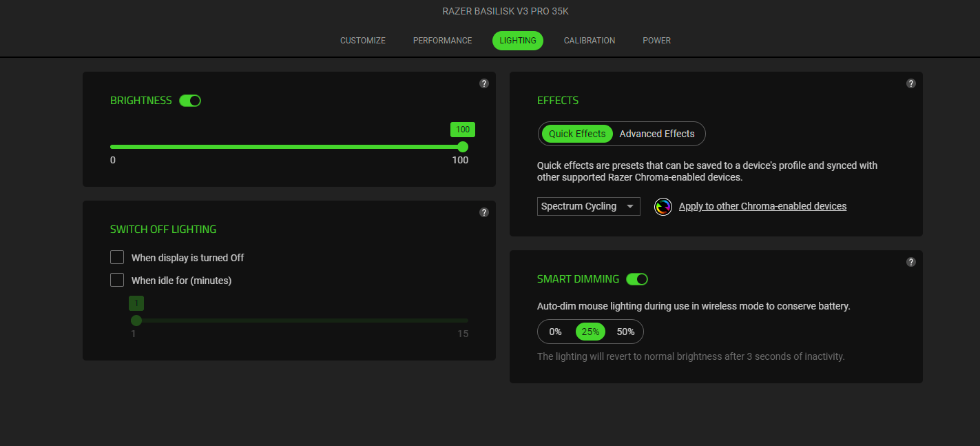Toggle the Brightness switch off
This screenshot has height=446, width=980.
[190, 101]
